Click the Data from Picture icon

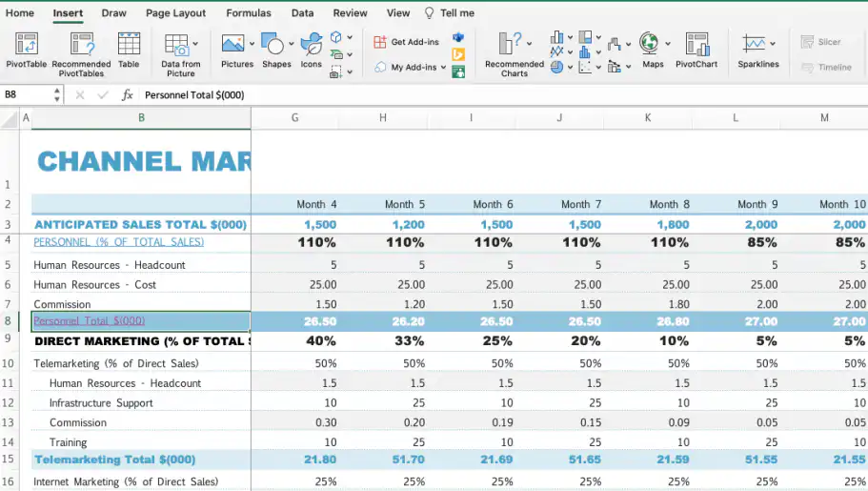pyautogui.click(x=176, y=45)
